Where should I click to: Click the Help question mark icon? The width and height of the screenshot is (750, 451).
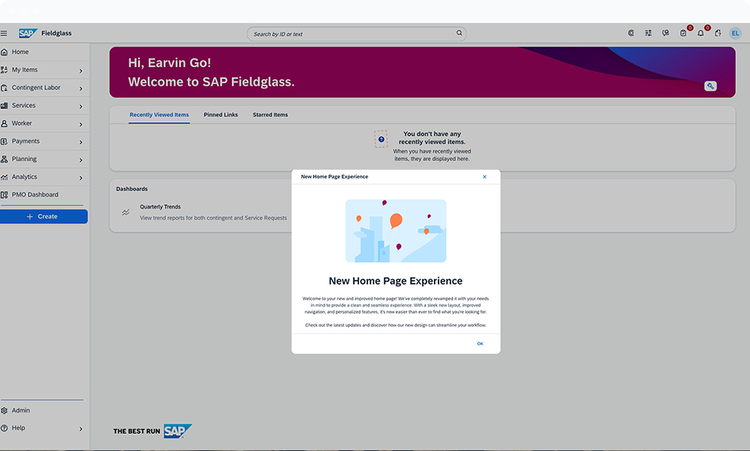[4, 428]
